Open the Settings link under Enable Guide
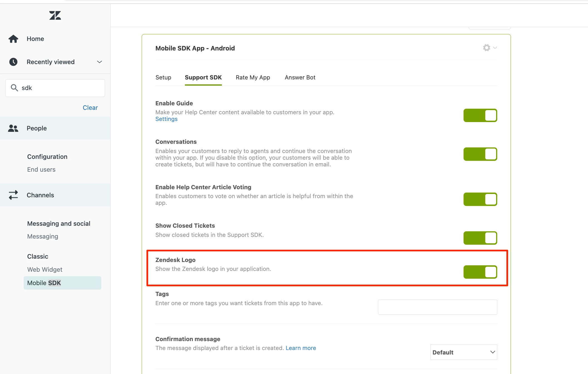 (x=166, y=119)
